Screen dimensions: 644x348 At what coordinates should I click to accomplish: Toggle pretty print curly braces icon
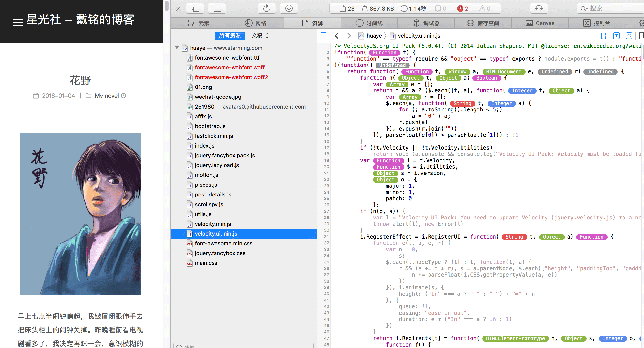(603, 36)
